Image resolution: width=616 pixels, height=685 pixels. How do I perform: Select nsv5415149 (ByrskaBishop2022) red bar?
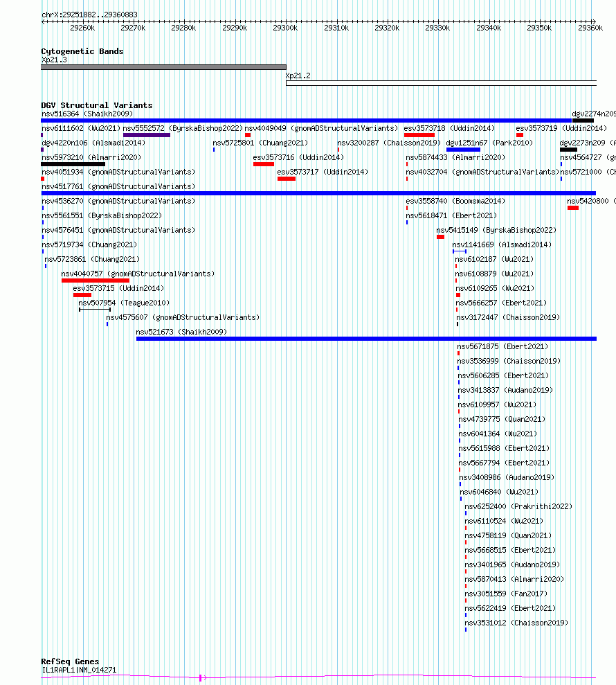click(440, 237)
